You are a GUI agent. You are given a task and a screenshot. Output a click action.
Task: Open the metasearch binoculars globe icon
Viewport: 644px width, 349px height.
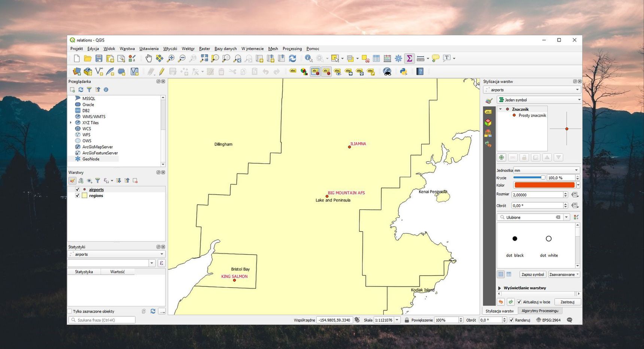click(x=387, y=72)
